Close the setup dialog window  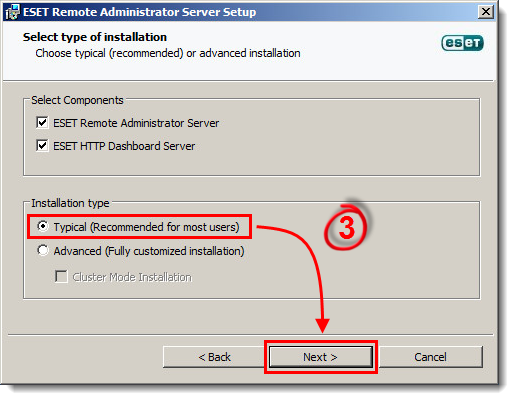click(486, 12)
